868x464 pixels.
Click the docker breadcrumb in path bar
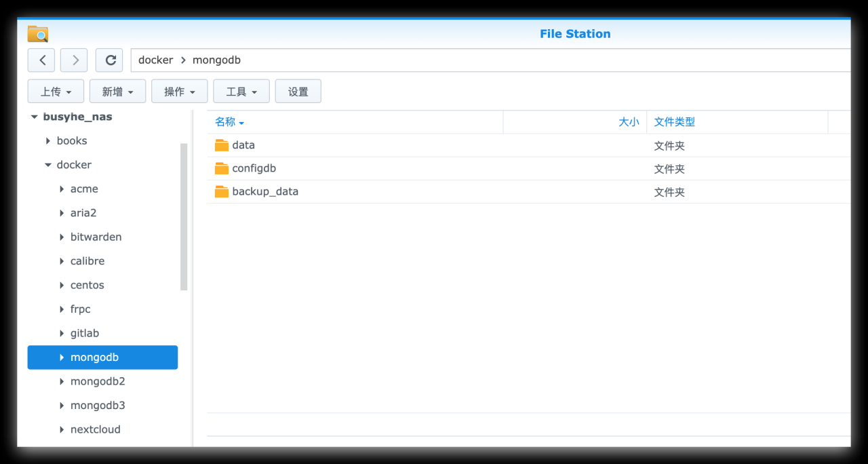point(156,60)
